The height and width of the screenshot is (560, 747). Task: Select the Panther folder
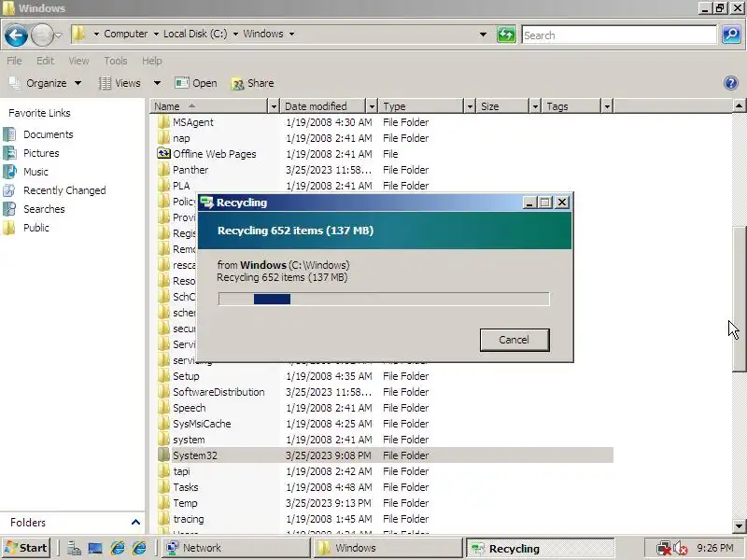click(190, 170)
